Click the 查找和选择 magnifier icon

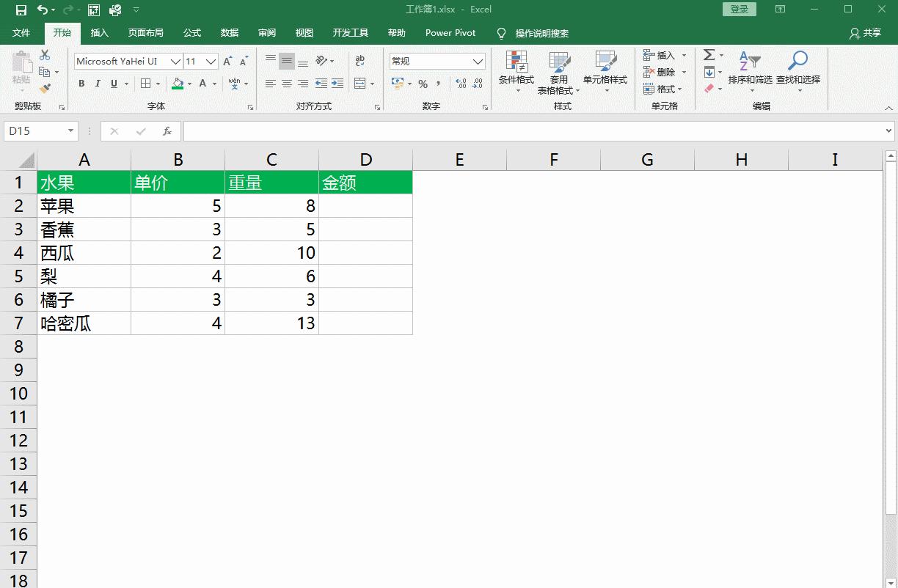797,61
